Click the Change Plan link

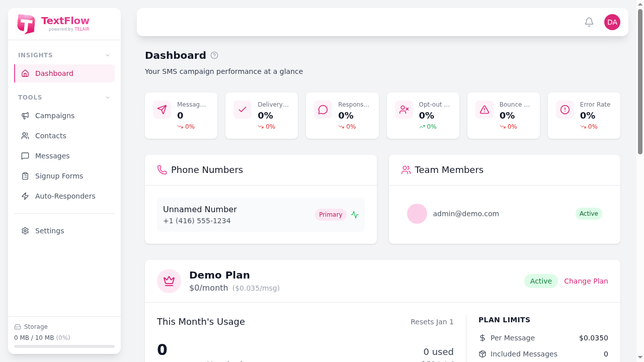click(x=586, y=281)
